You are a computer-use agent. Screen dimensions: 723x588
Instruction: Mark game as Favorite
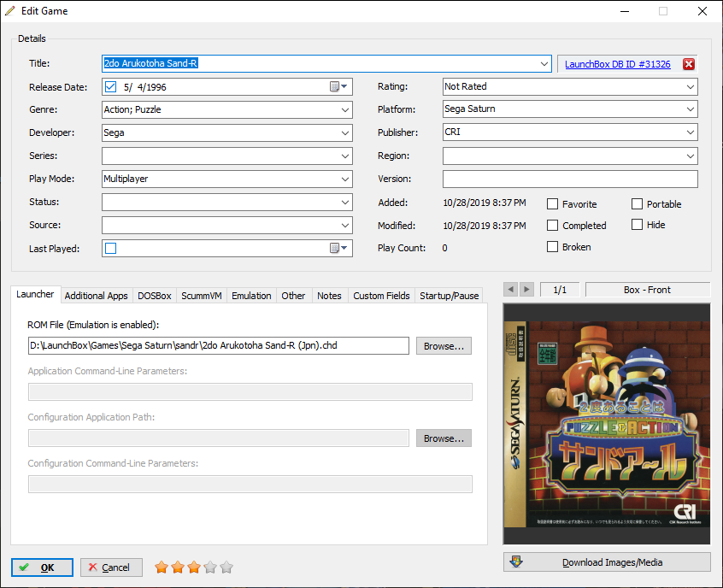[552, 204]
